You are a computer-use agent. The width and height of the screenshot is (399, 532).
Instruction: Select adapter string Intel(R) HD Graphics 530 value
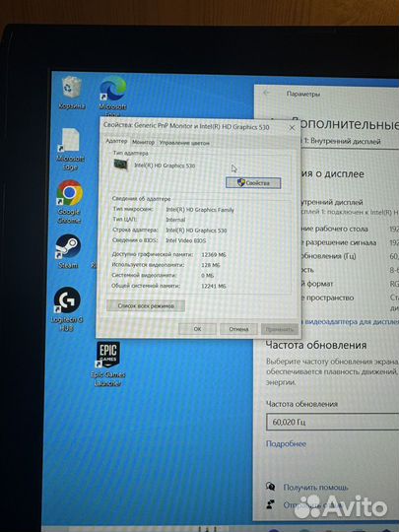(196, 231)
